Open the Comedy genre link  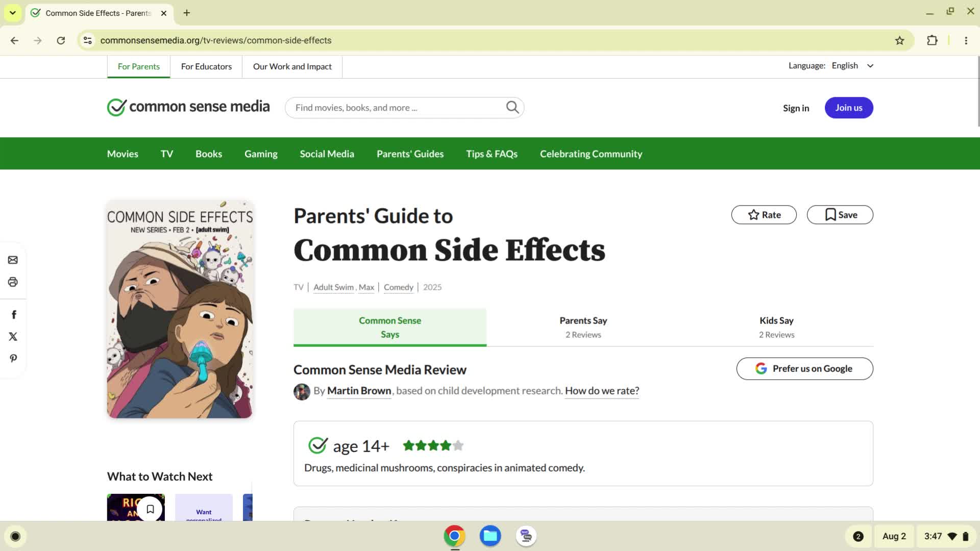click(399, 287)
